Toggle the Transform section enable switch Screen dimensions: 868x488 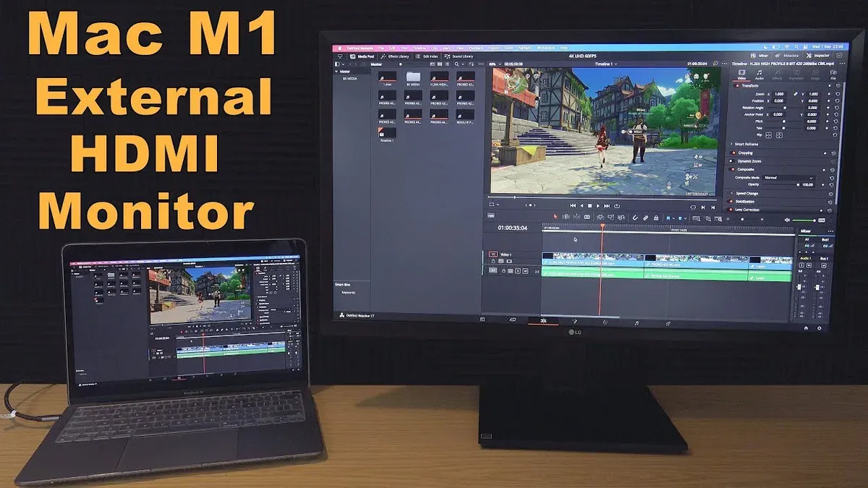coord(737,86)
